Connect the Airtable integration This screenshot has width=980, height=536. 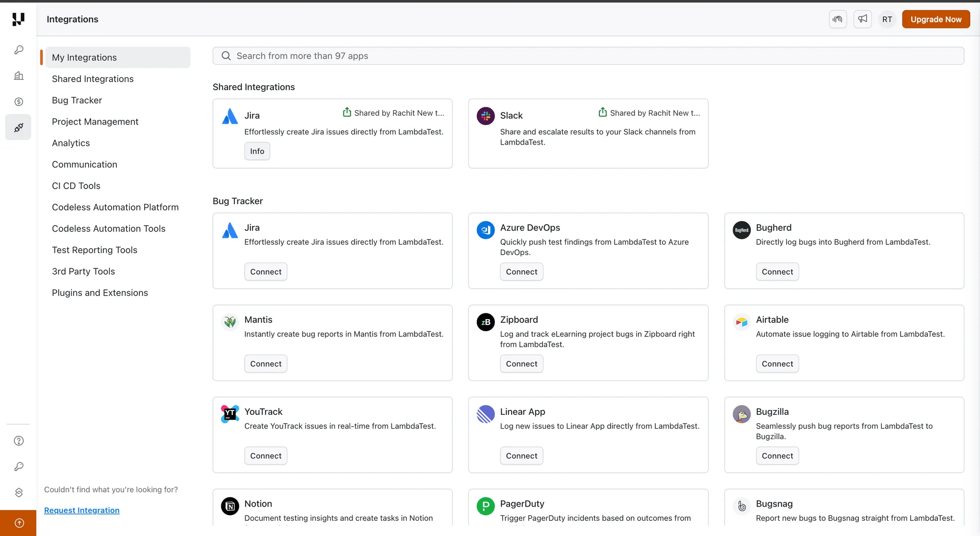(777, 364)
